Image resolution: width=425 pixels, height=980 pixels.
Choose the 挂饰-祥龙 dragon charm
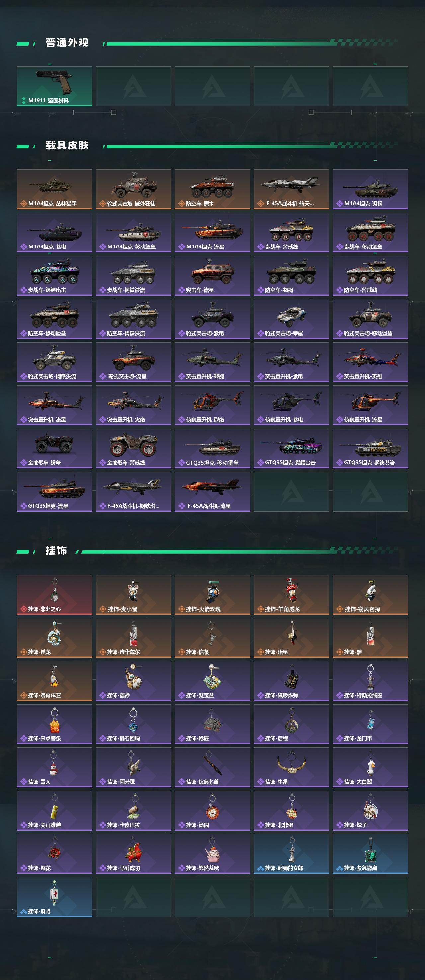pos(54,637)
